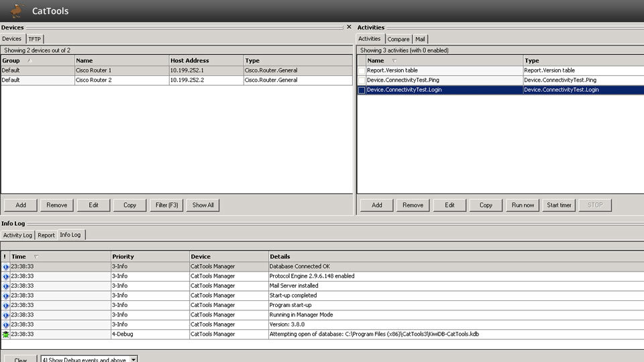The width and height of the screenshot is (644, 362).
Task: Open the Show Debug events filter dropdown
Action: [133, 359]
